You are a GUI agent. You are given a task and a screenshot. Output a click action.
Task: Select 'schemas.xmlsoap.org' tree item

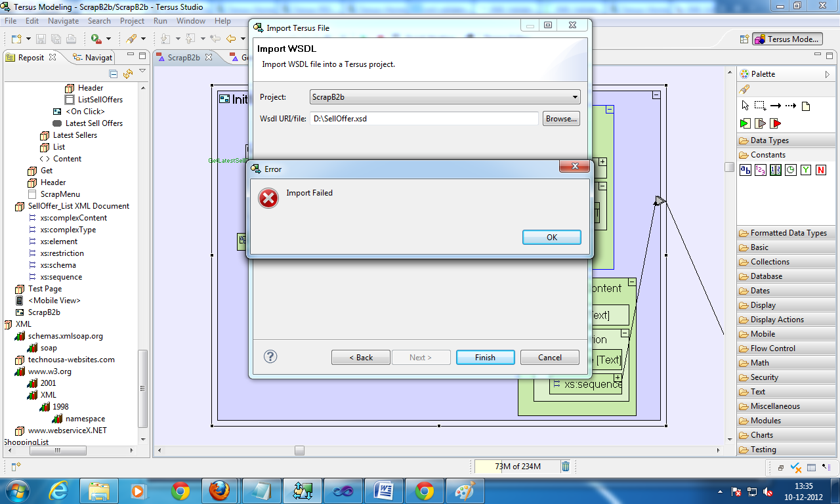point(65,336)
